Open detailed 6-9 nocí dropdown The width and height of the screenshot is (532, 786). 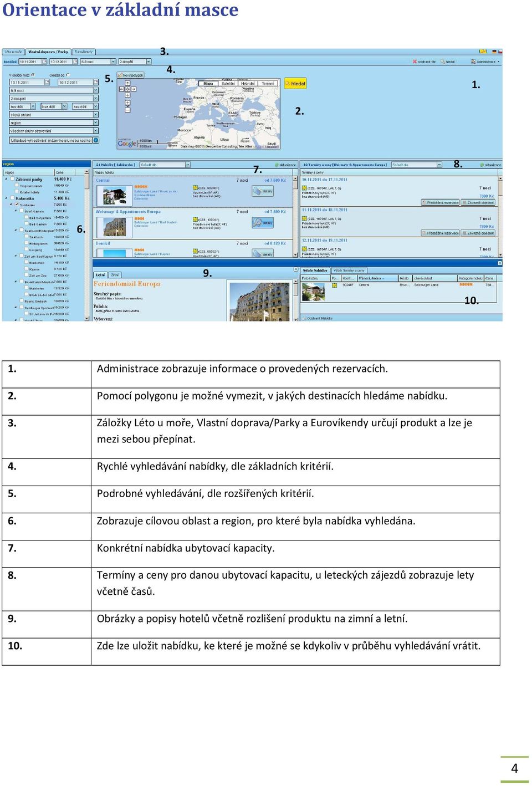click(x=54, y=90)
